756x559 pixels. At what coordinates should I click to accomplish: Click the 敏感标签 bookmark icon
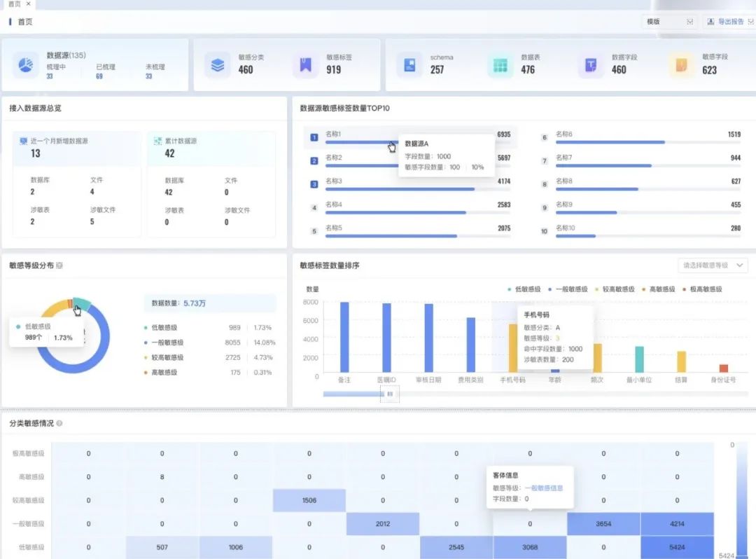[x=306, y=65]
